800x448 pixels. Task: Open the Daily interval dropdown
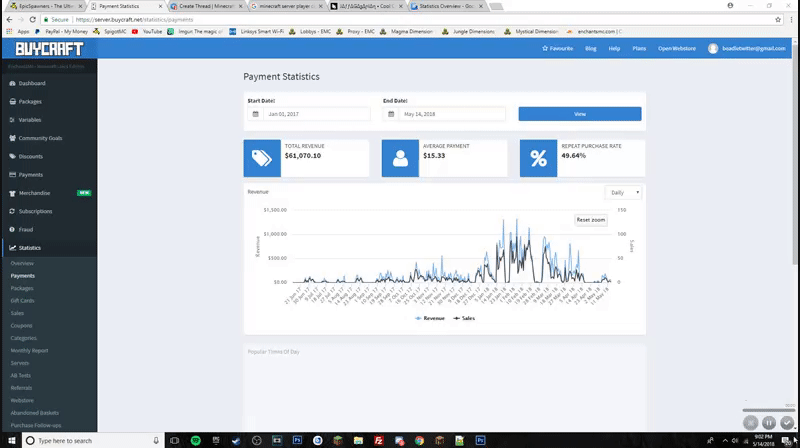coord(624,192)
